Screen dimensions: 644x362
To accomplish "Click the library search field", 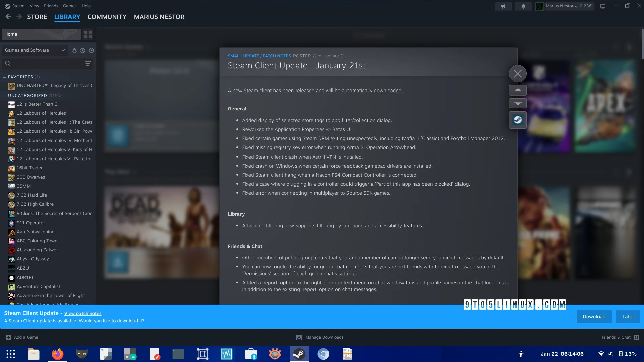I will click(40, 63).
